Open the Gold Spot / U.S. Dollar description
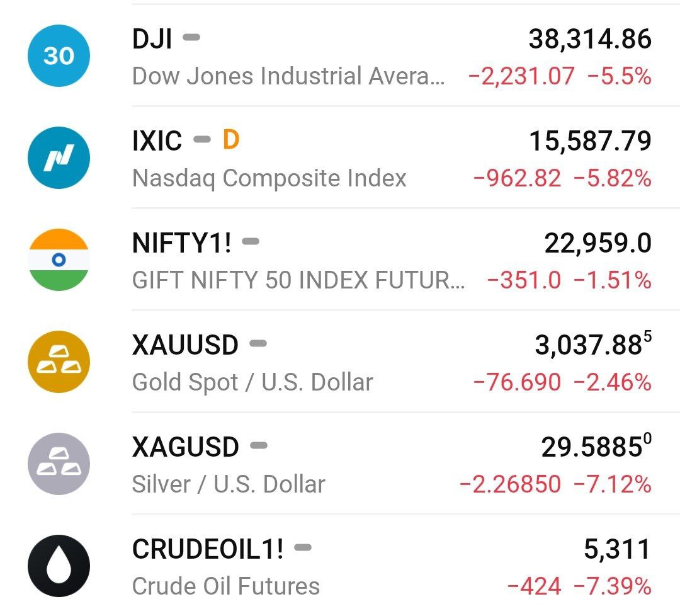 252,382
